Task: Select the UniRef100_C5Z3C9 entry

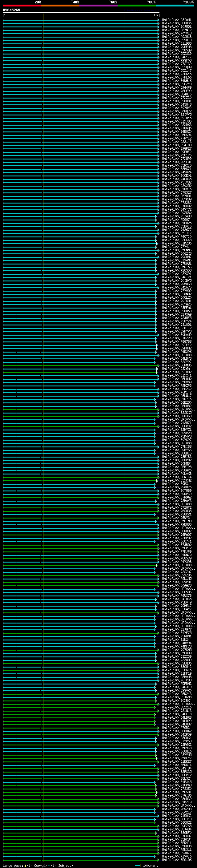Action: pyautogui.click(x=176, y=54)
